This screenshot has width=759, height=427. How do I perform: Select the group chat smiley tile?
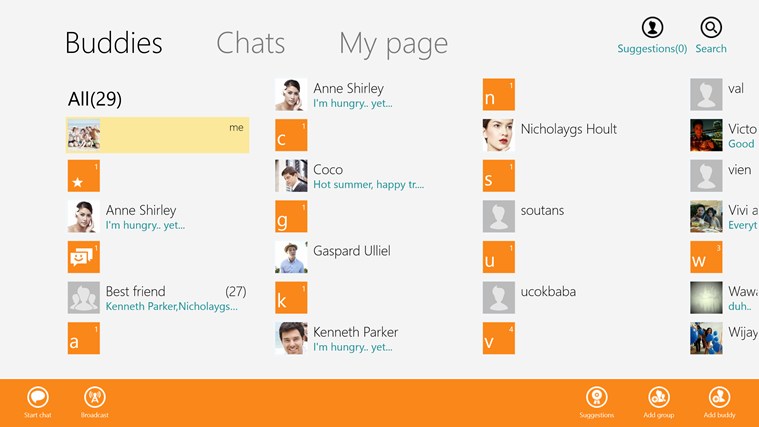84,257
